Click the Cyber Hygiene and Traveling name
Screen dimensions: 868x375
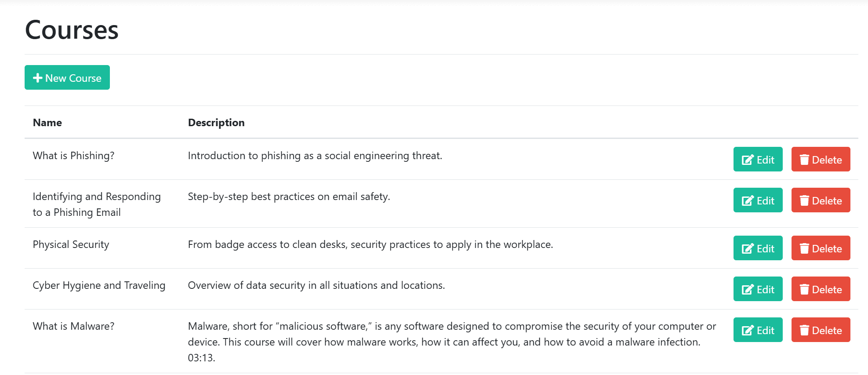pos(99,285)
